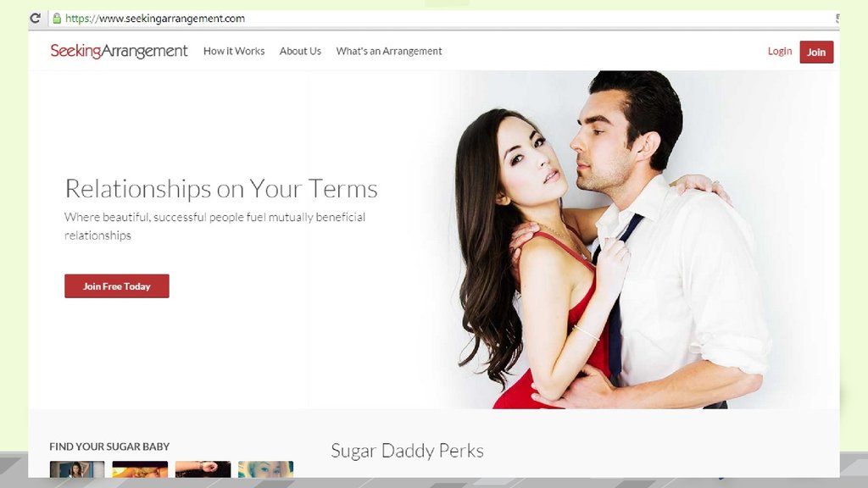
Task: Open the SeekingArrangement logo home link
Action: tap(119, 51)
